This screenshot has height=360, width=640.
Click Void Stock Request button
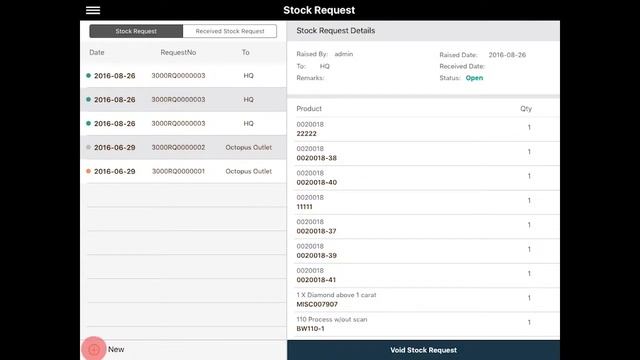(x=423, y=350)
